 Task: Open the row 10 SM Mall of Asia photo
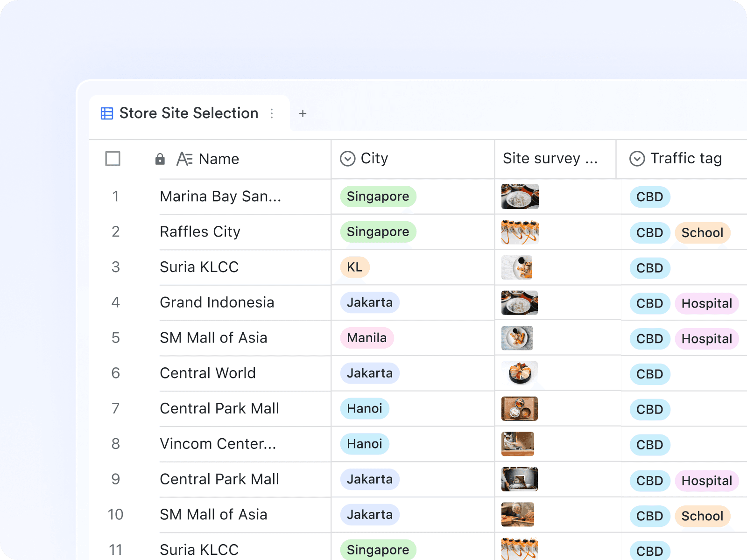pos(517,515)
